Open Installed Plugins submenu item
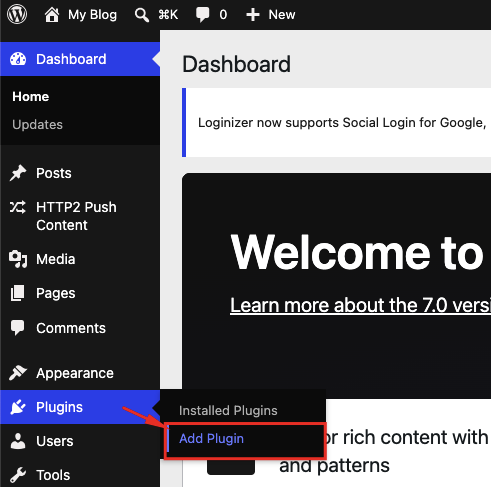The width and height of the screenshot is (491, 487). tap(228, 410)
